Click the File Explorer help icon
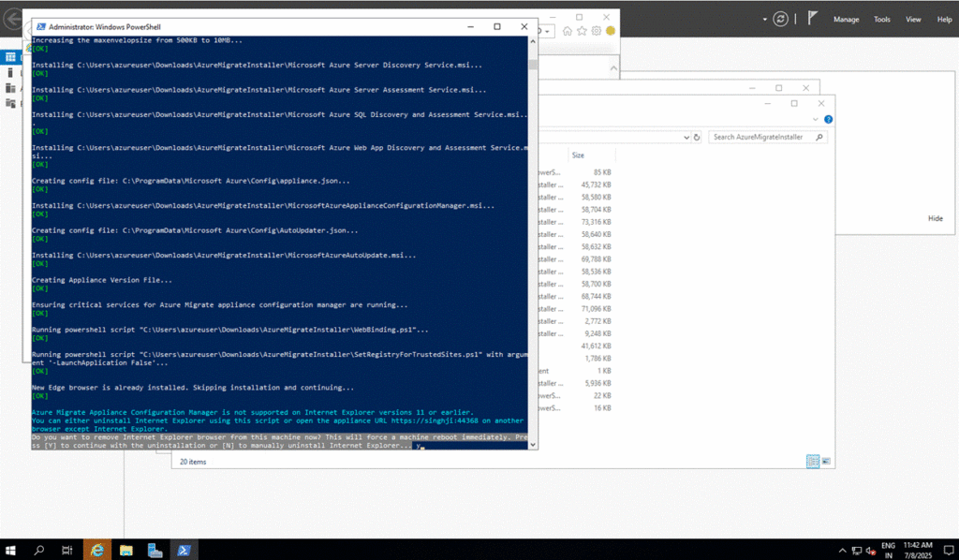This screenshot has width=959, height=560. click(829, 120)
